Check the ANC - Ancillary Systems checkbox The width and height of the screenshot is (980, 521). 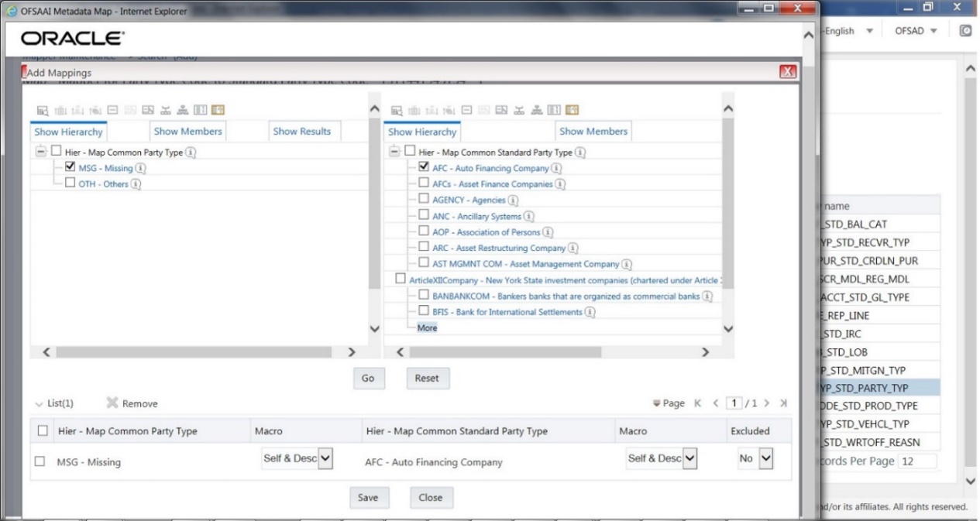point(424,216)
